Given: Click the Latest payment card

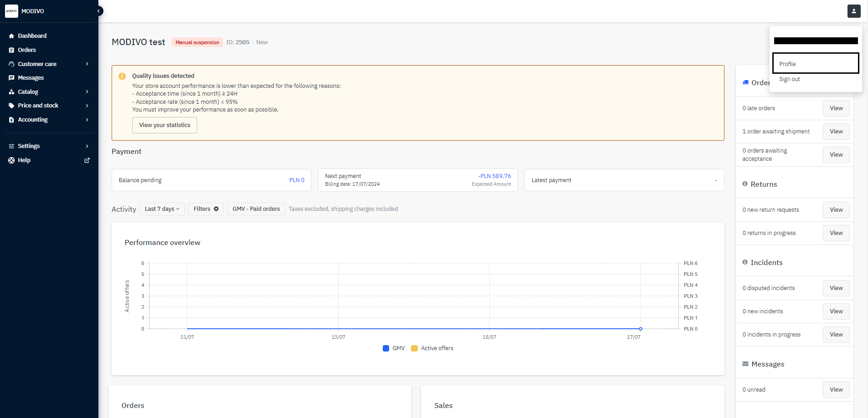Looking at the screenshot, I should click(624, 180).
